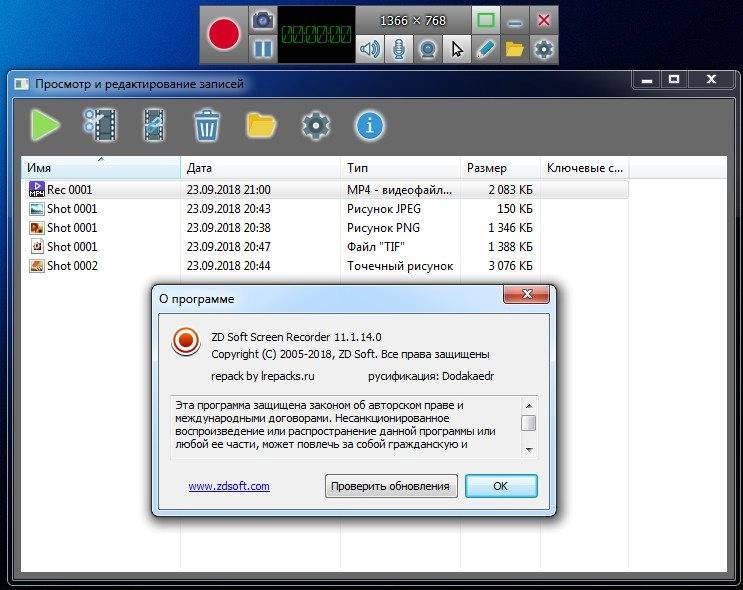
Task: Click the MP4 file icon of Rec 0001
Action: tap(36, 189)
